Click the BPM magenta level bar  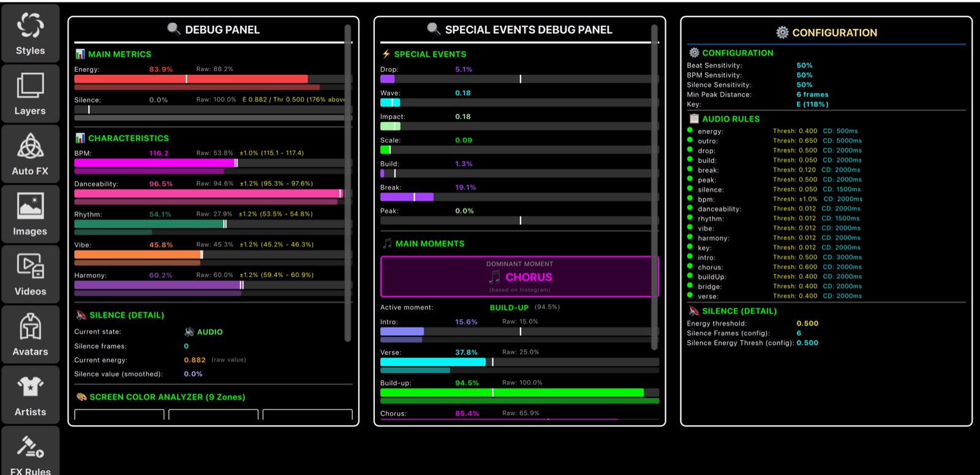[213, 163]
